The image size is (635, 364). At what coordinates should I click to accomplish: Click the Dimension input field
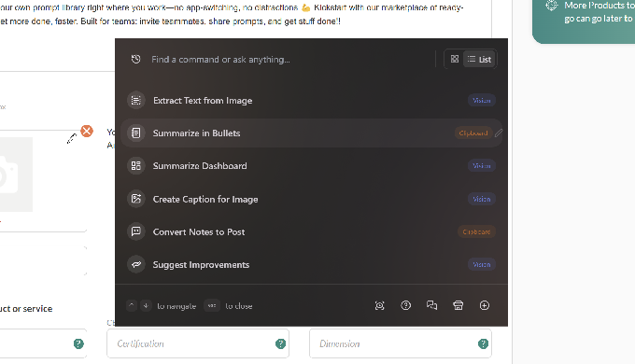coord(401,343)
